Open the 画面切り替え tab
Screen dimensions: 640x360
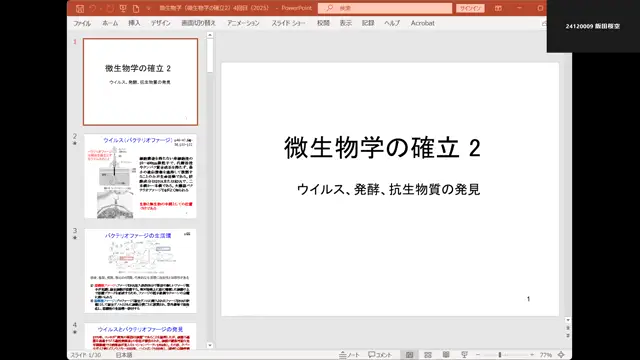pyautogui.click(x=198, y=23)
